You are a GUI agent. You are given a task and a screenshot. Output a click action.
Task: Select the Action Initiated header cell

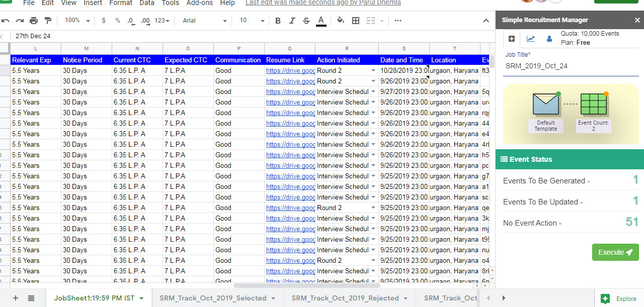pos(347,60)
